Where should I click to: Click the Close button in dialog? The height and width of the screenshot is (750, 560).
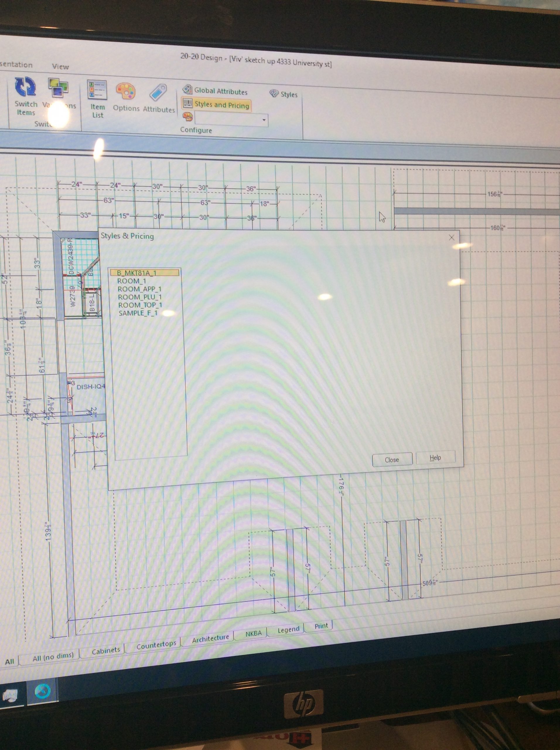(x=392, y=460)
